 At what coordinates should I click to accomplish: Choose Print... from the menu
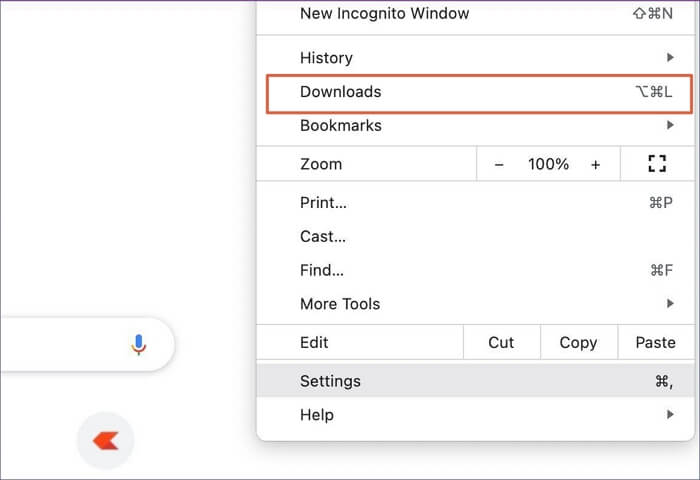pyautogui.click(x=324, y=203)
